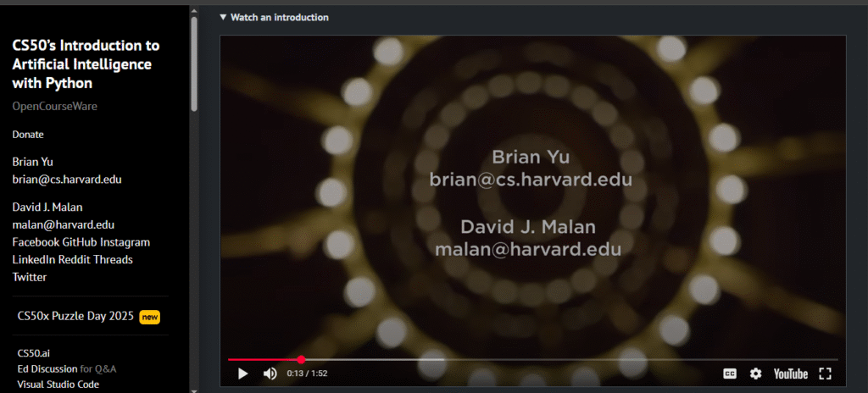Play the introduction video
Screen dimensions: 868x393
[242, 374]
